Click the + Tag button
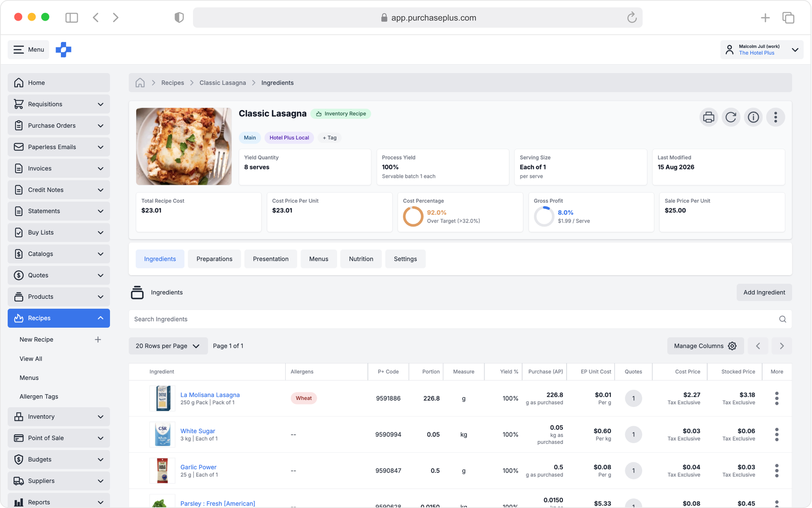Image resolution: width=812 pixels, height=508 pixels. (x=329, y=137)
